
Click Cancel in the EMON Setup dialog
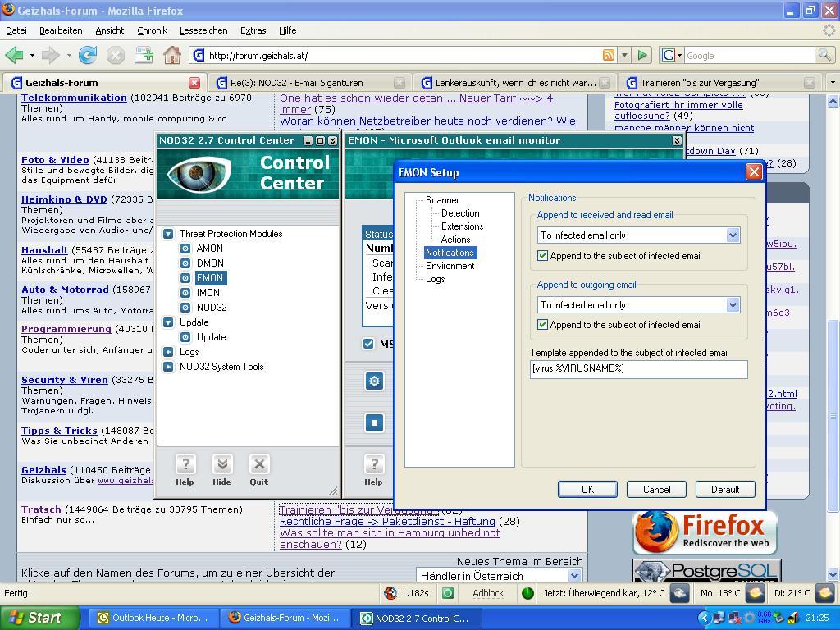click(x=657, y=489)
